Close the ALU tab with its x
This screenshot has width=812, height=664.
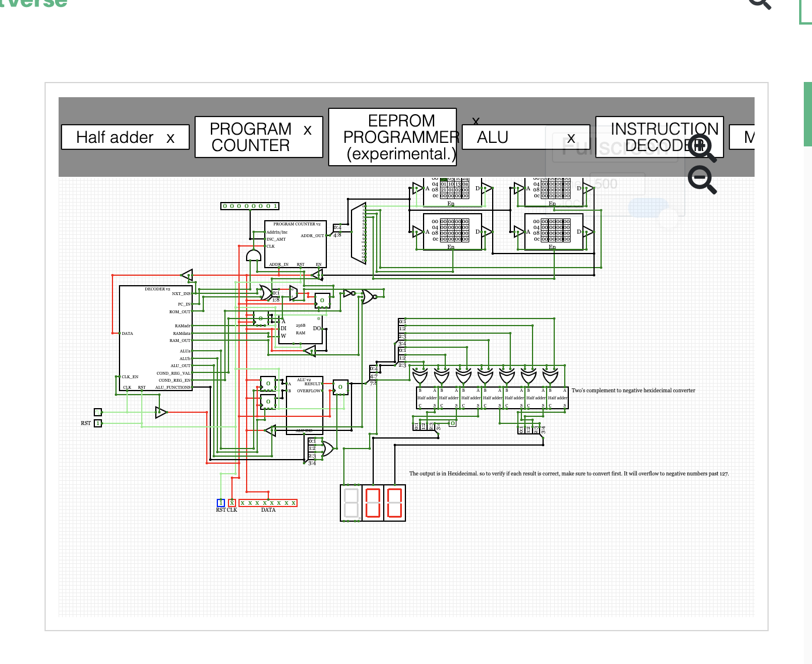(x=571, y=138)
